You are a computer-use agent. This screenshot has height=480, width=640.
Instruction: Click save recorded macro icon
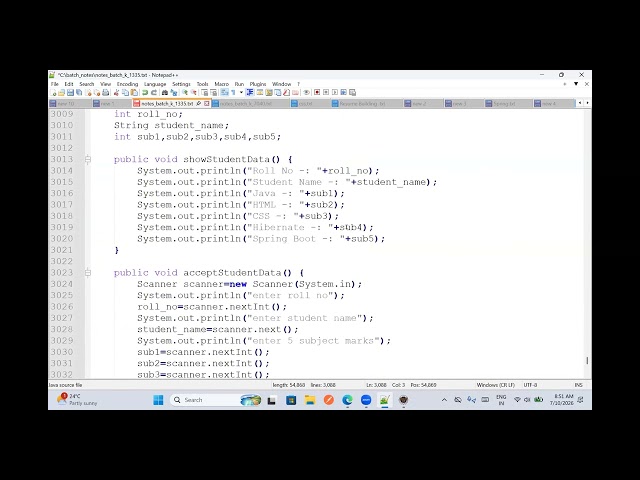coord(353,93)
